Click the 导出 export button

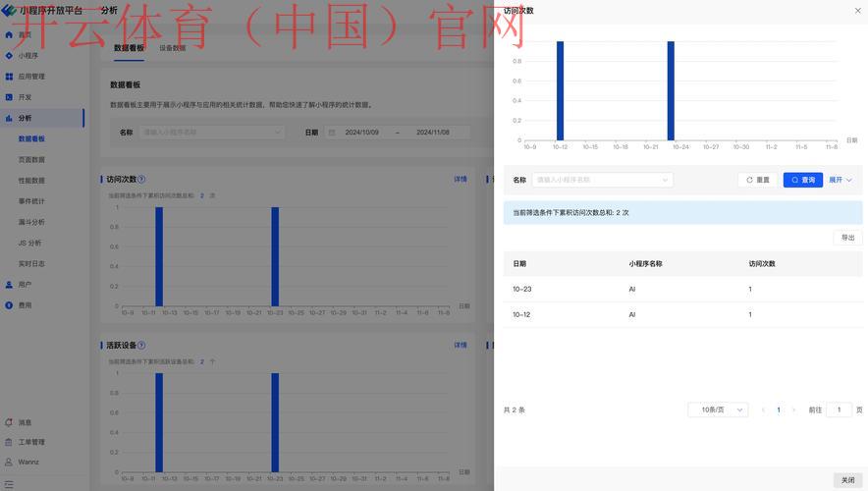tap(847, 238)
